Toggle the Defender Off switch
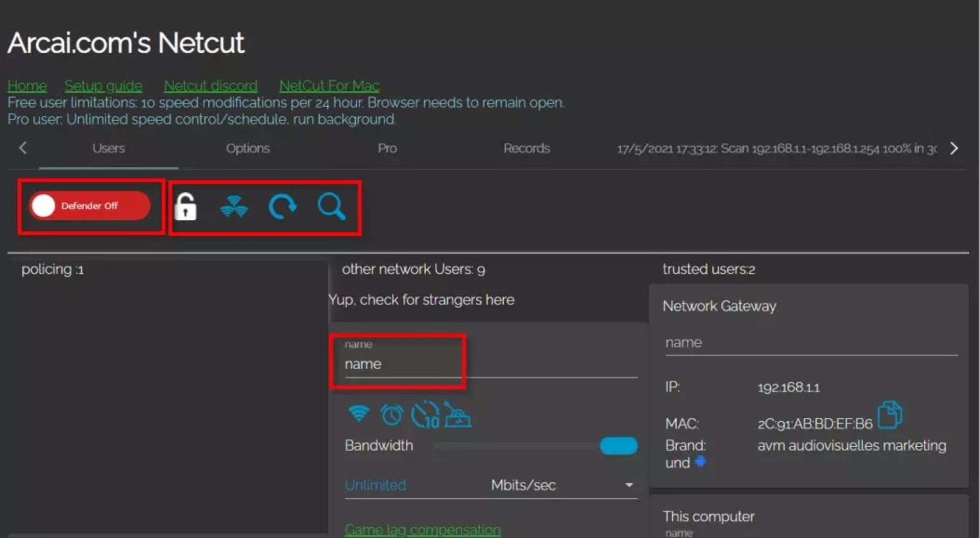This screenshot has width=980, height=538. pyautogui.click(x=89, y=206)
